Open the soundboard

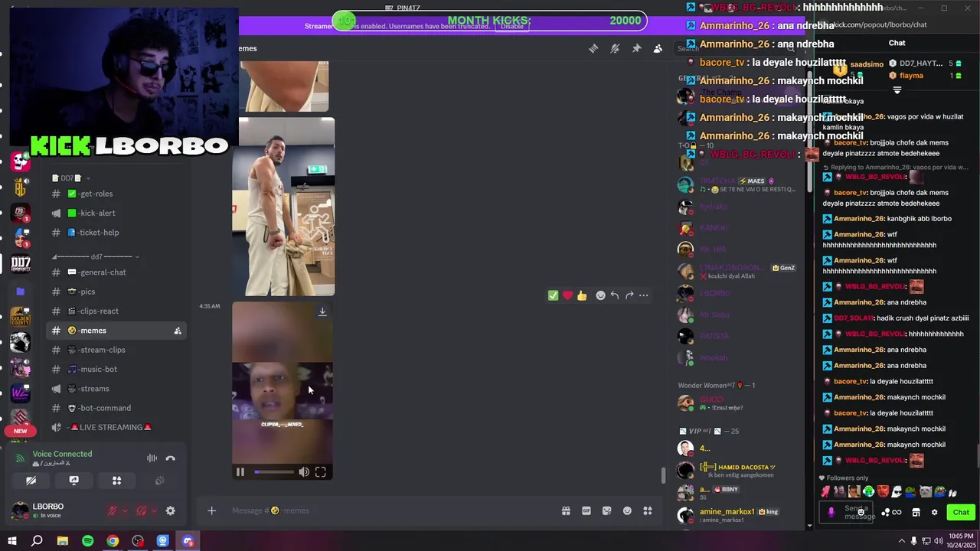click(160, 481)
